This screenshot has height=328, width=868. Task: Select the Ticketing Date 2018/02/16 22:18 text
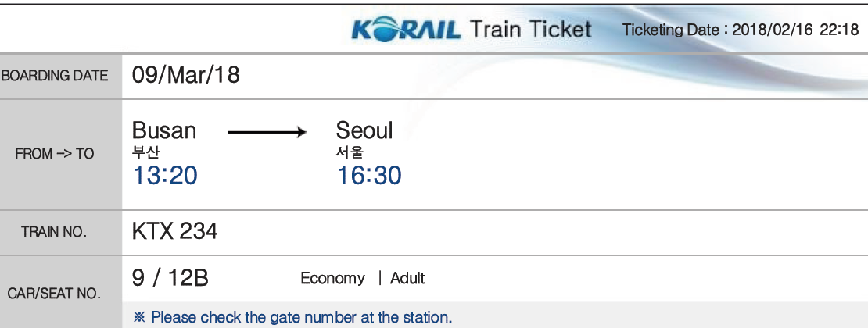point(740,30)
